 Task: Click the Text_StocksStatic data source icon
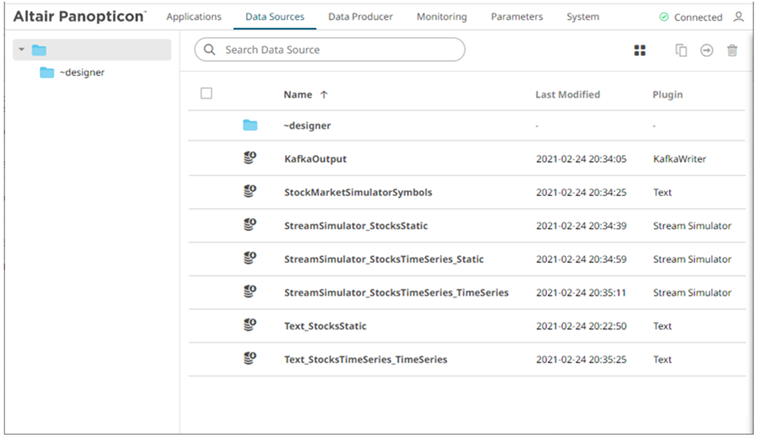point(250,325)
